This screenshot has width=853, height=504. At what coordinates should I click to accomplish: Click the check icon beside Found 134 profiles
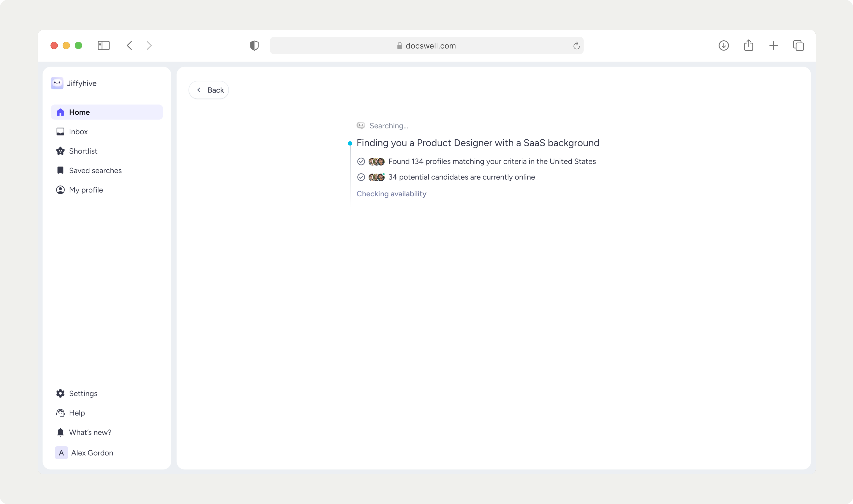click(x=361, y=161)
